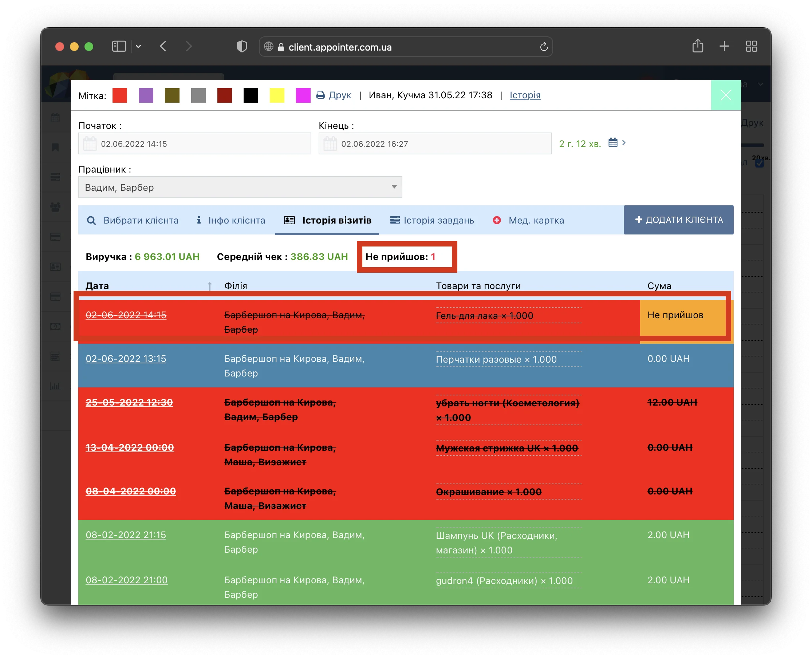Click the Виручка 6 963.01 UAH value
Image resolution: width=812 pixels, height=659 pixels.
pyautogui.click(x=167, y=257)
